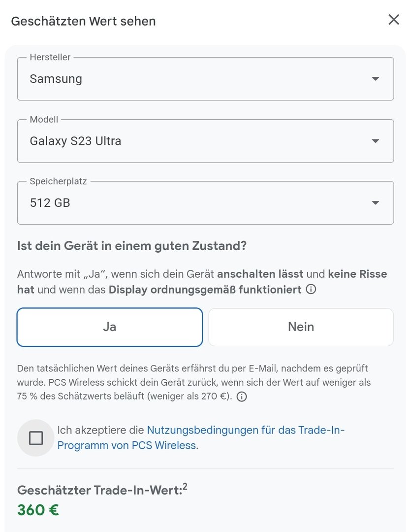410x532 pixels.
Task: Click the Ich akzeptiere die label text
Action: pyautogui.click(x=100, y=430)
